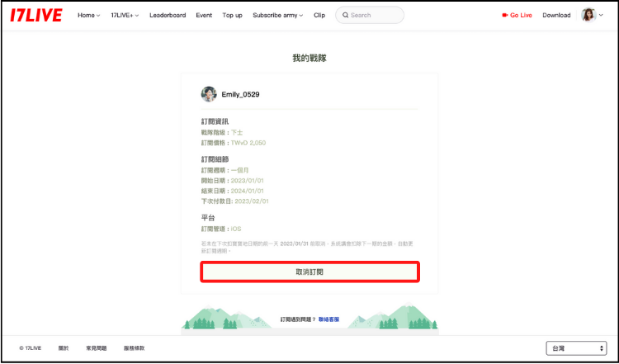This screenshot has width=619, height=364.
Task: Open the 常見問題 footer link
Action: click(96, 348)
